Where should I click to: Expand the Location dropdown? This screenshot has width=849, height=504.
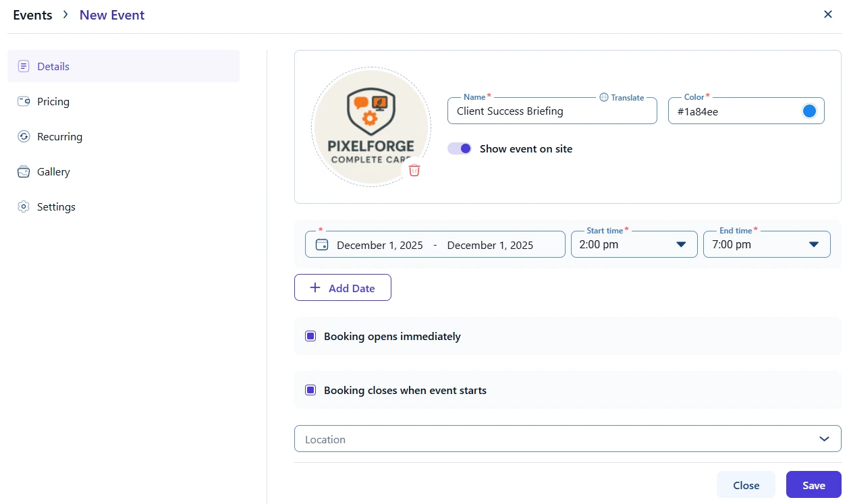click(x=824, y=439)
